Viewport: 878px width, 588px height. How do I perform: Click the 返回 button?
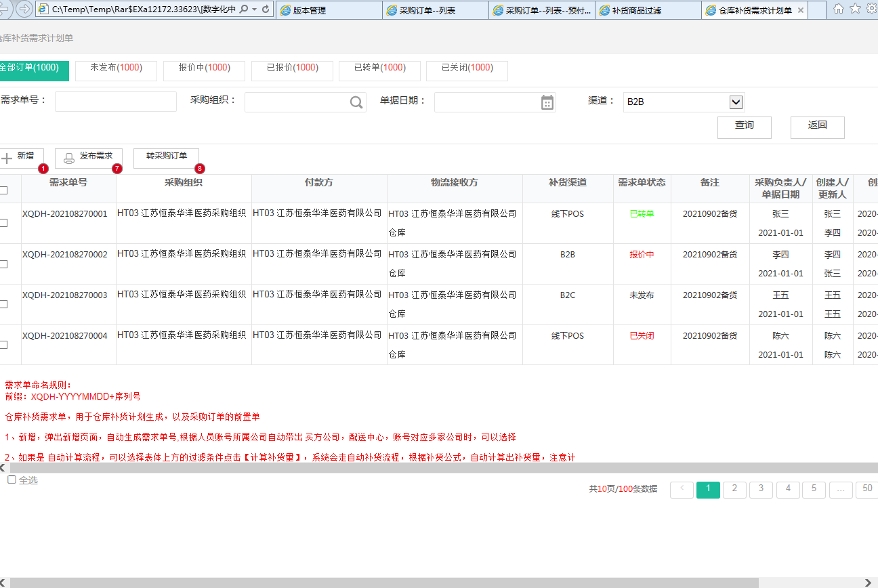(x=818, y=127)
